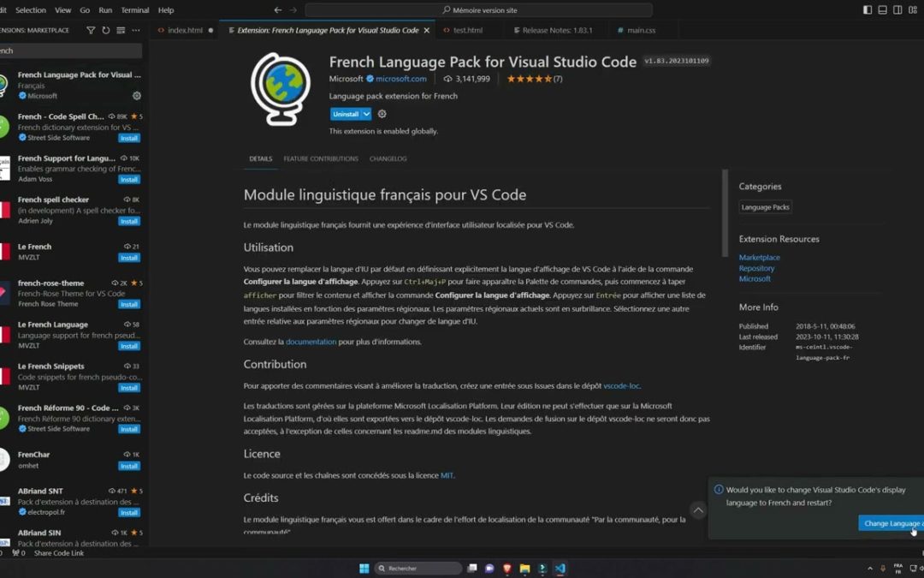Open Windows Start menu
The width and height of the screenshot is (924, 578).
point(364,569)
